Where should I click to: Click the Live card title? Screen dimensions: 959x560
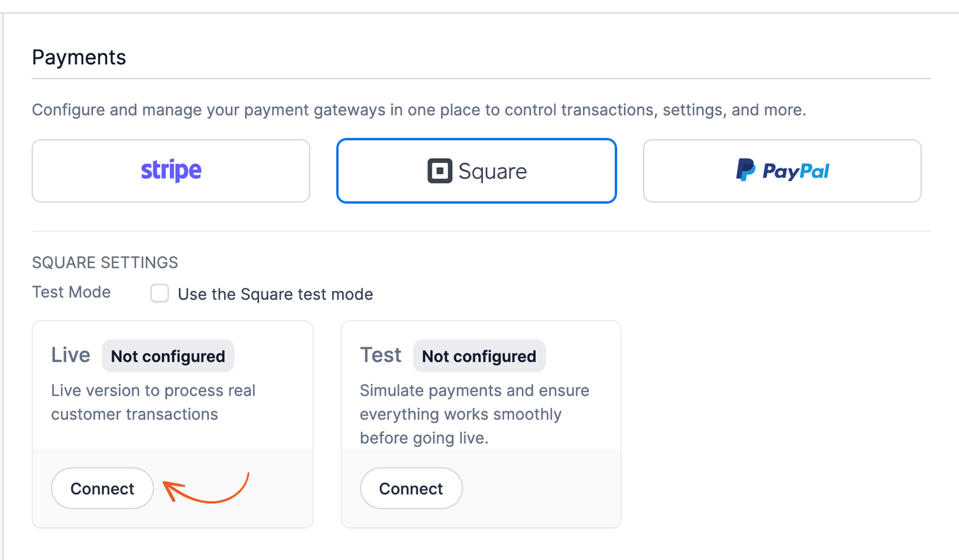pos(71,355)
